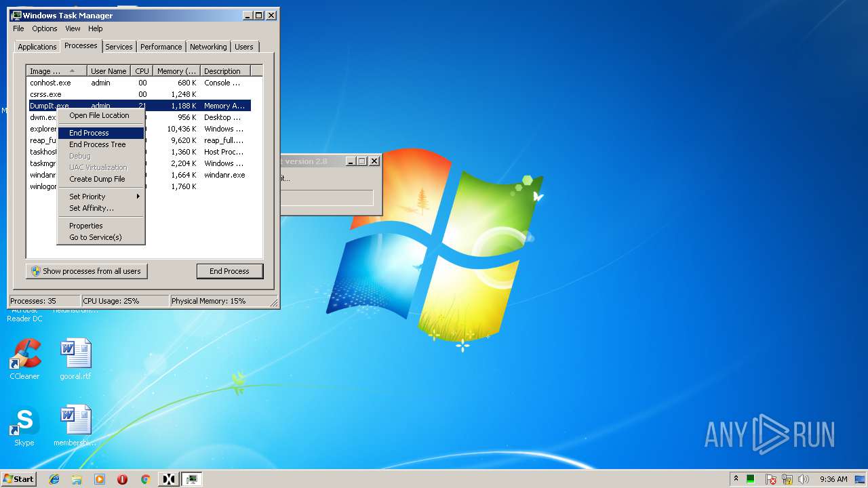Open the File menu in Task Manager
Viewport: 868px width, 488px height.
[18, 28]
